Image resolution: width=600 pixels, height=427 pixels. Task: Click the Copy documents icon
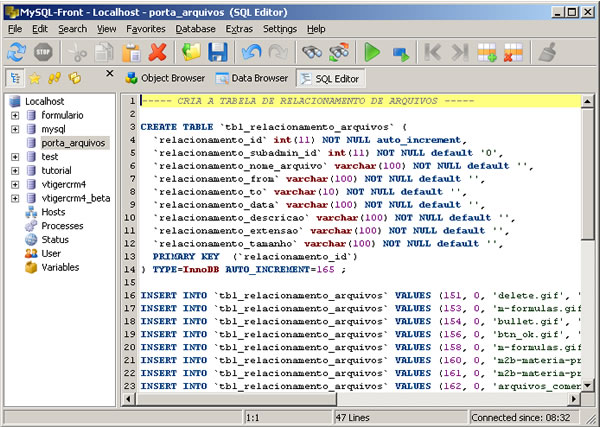[x=104, y=52]
